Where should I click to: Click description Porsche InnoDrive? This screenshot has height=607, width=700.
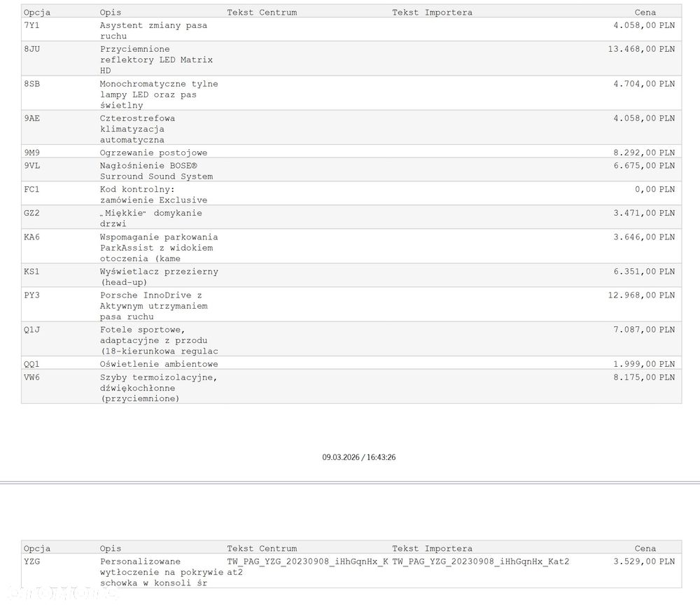pyautogui.click(x=153, y=306)
